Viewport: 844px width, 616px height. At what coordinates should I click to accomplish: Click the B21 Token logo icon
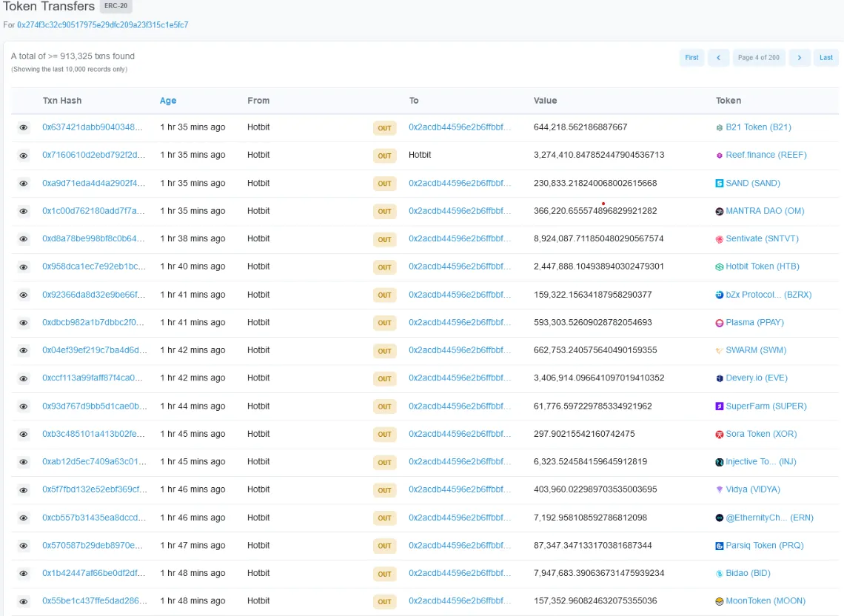[x=719, y=127]
